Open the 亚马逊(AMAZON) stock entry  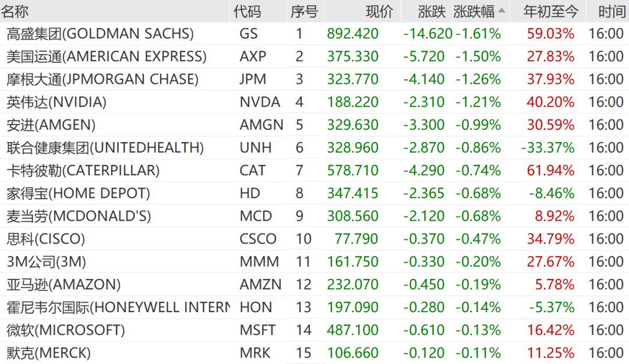[64, 285]
